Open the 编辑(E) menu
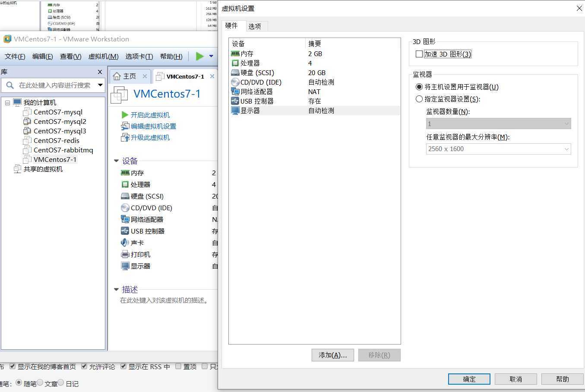The height and width of the screenshot is (392, 585). click(42, 57)
